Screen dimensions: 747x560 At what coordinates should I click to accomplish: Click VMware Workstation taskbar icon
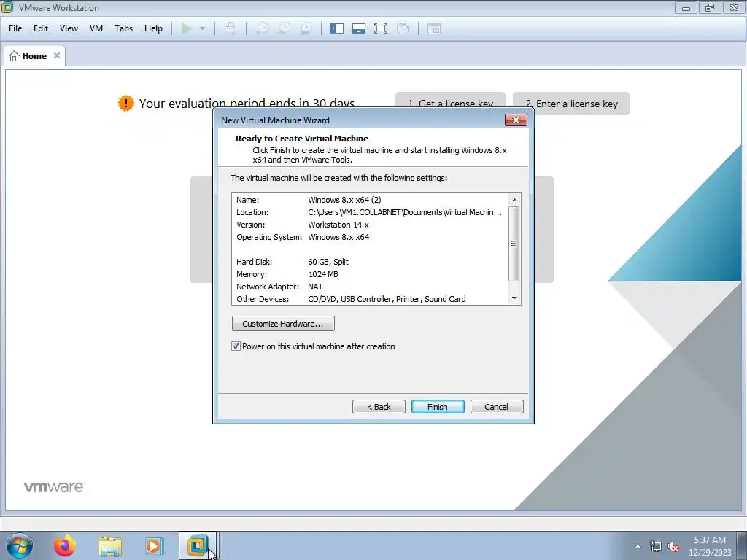(x=198, y=545)
